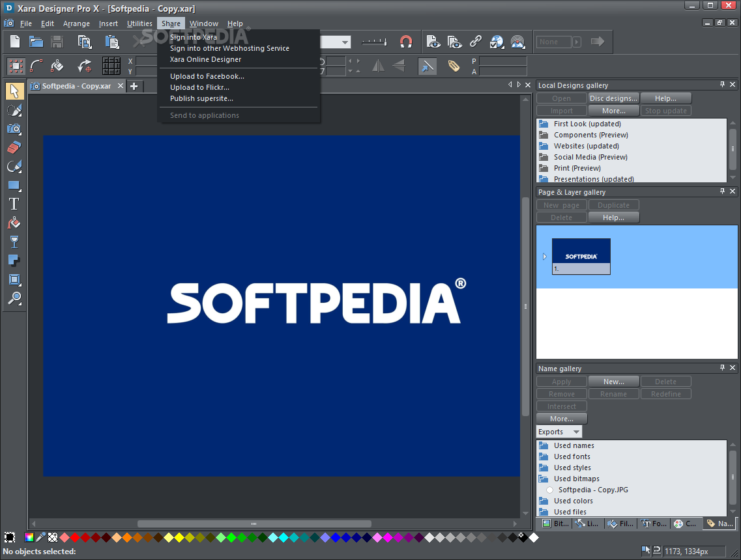Add new document tab with plus button
This screenshot has height=560, width=741.
pos(134,86)
